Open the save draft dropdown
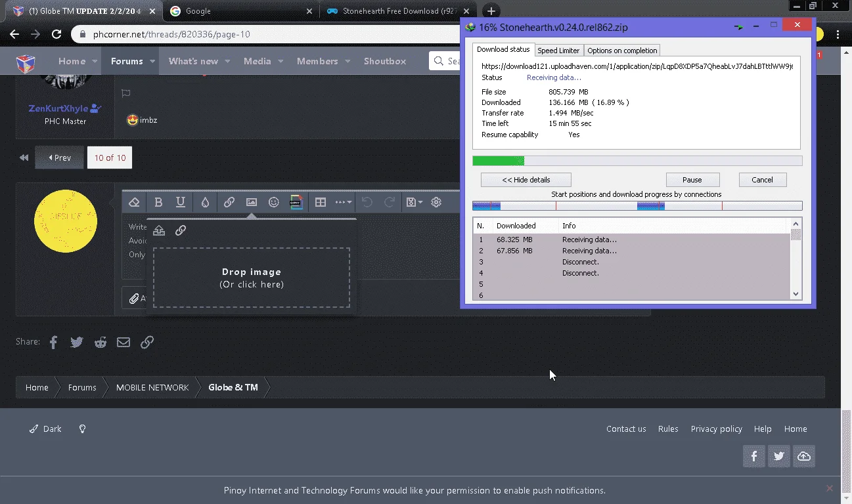This screenshot has height=504, width=852. 415,202
